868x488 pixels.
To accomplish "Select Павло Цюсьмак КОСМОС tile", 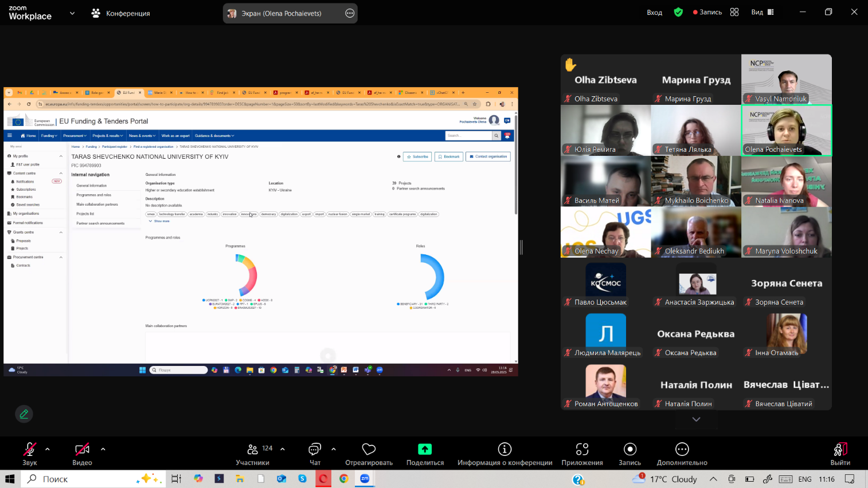I will point(605,283).
